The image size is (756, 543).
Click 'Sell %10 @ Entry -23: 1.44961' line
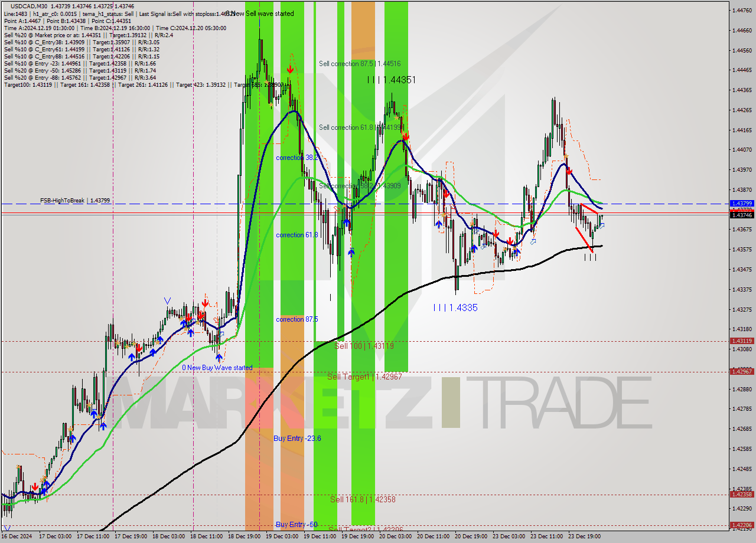click(x=80, y=63)
